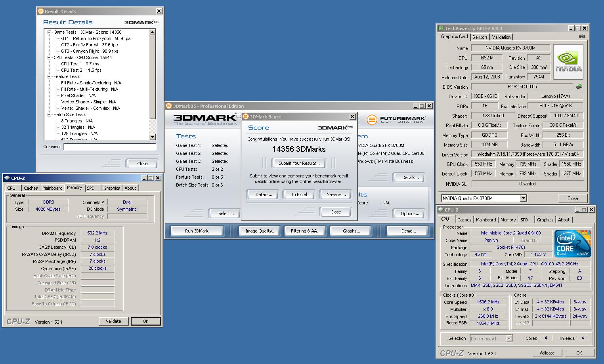604x364 pixels.
Task: Click Submit Your Results button
Action: click(299, 163)
